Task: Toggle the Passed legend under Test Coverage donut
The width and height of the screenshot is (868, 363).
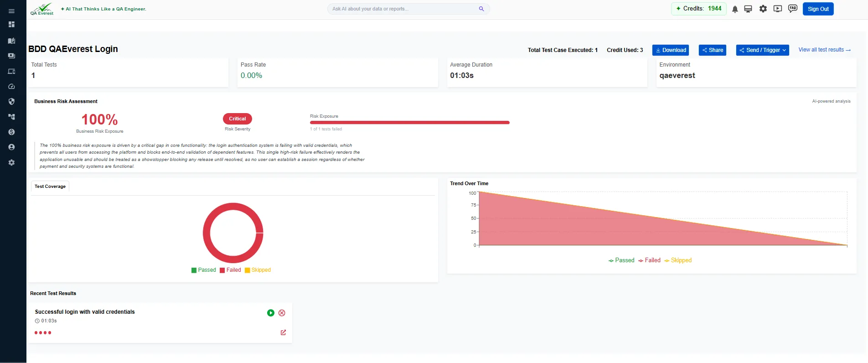Action: pos(204,270)
